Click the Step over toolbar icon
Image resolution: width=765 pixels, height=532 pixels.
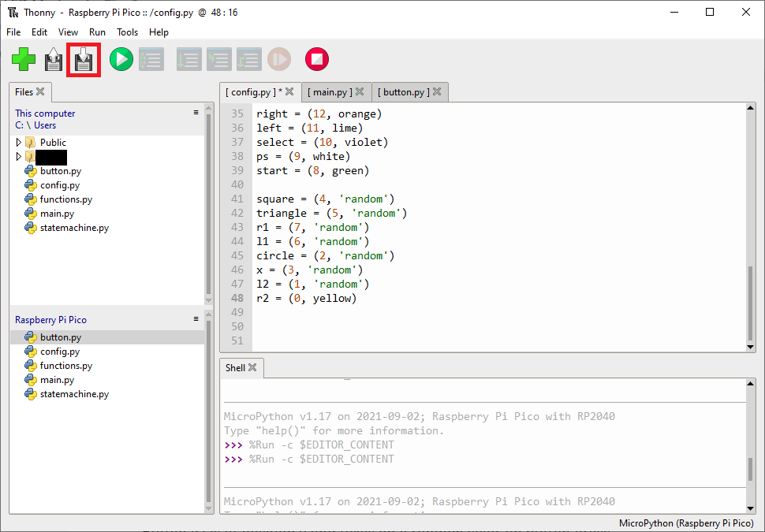pos(188,59)
